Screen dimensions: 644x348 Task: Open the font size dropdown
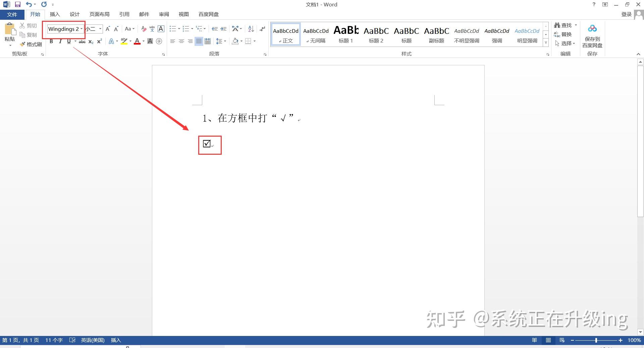point(100,29)
